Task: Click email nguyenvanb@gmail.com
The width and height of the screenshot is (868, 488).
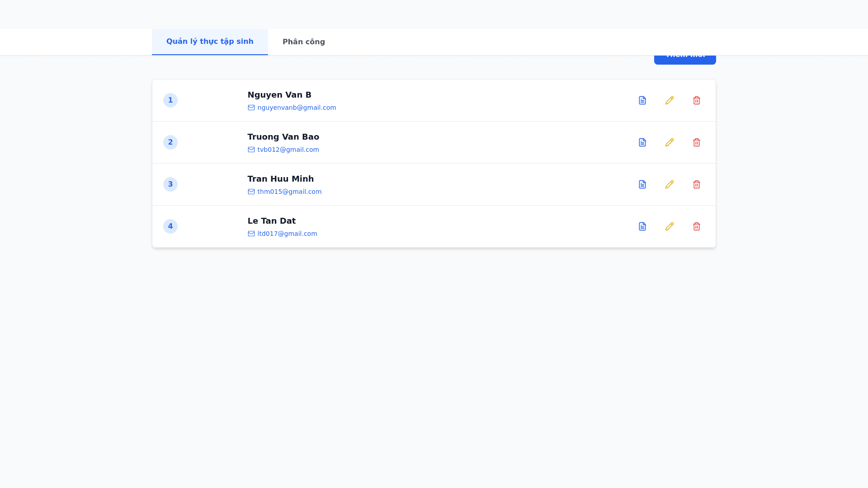Action: [296, 108]
